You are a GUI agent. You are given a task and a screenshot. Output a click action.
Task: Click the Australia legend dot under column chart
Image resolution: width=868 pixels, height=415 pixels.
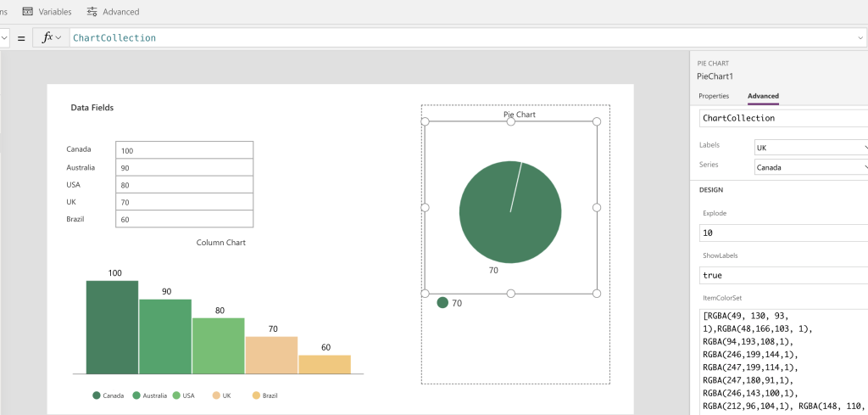click(136, 395)
